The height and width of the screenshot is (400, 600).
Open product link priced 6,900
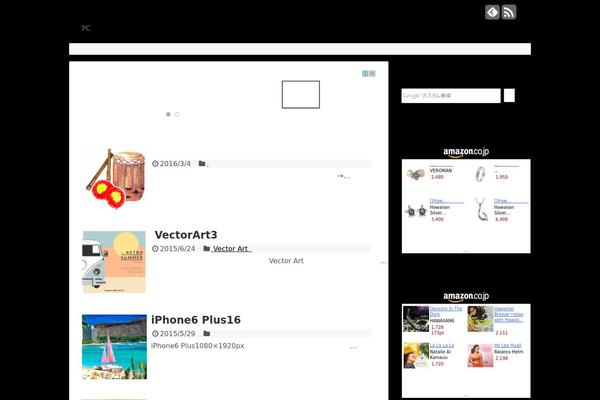point(510,201)
